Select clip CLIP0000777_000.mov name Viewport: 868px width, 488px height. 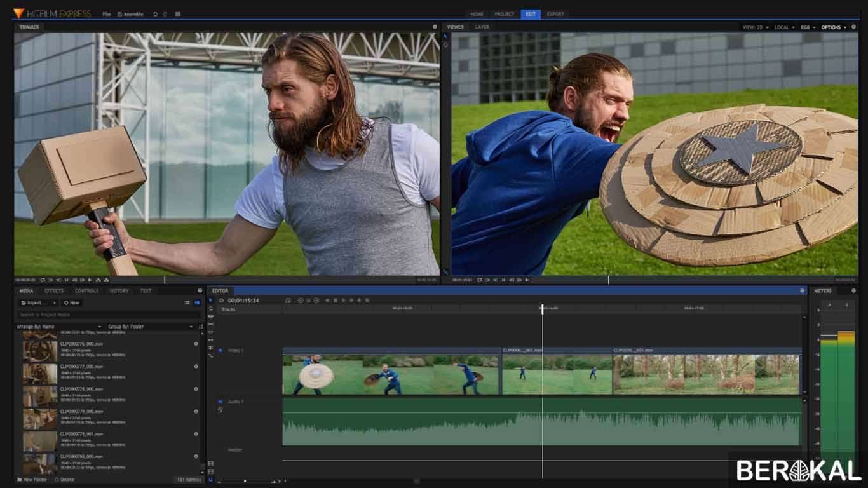pos(81,367)
